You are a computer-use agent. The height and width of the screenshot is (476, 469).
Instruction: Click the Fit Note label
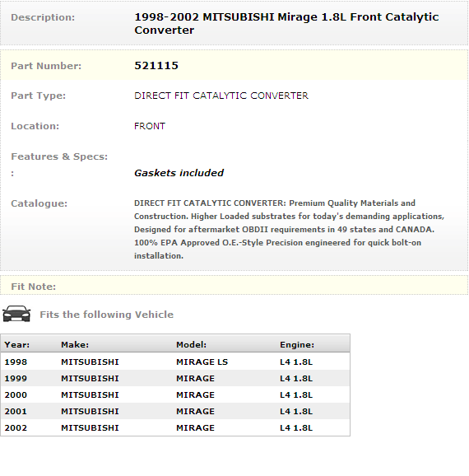[34, 287]
